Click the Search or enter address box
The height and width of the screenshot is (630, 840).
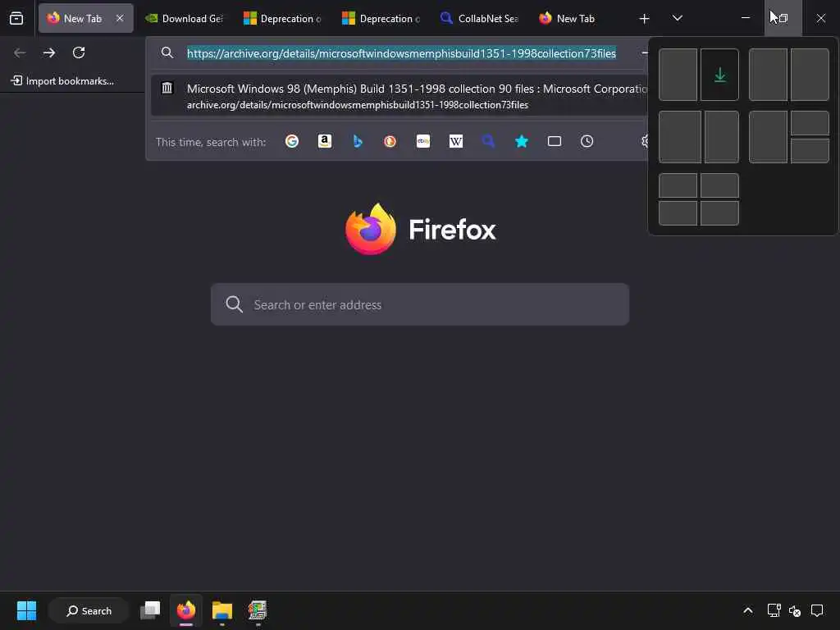point(419,304)
